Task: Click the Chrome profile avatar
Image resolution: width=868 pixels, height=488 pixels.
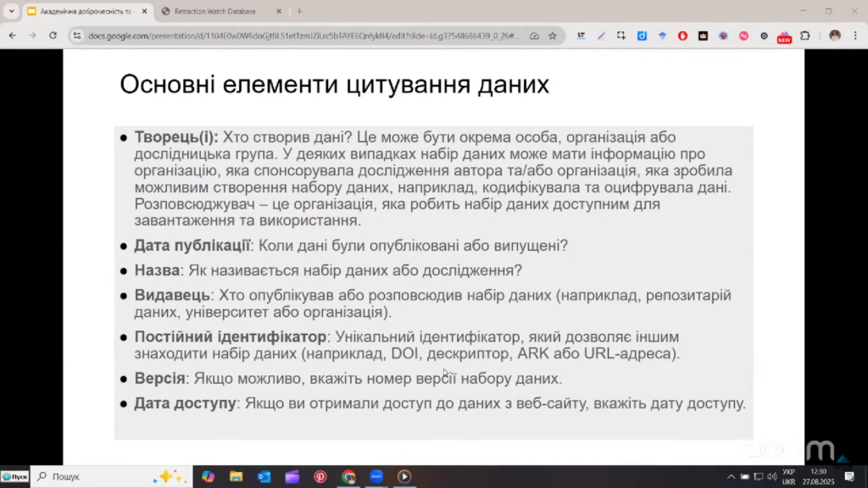Action: [835, 36]
